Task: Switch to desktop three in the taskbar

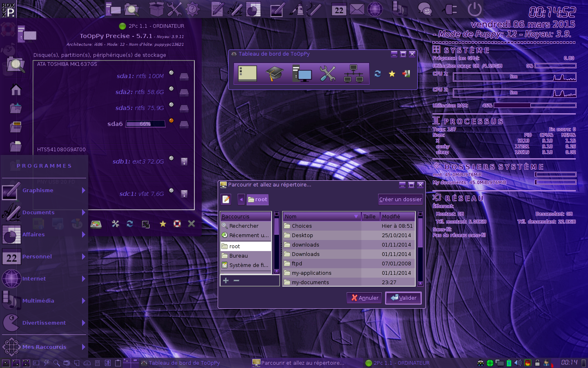Action: 26,363
